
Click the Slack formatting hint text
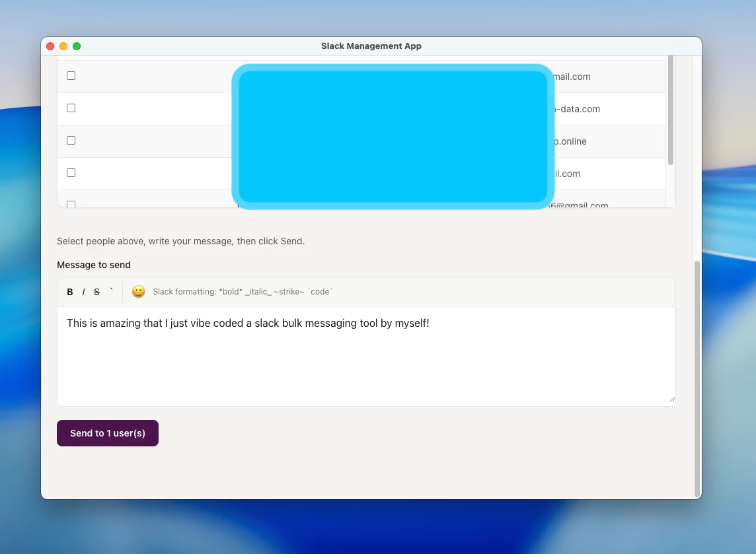point(243,291)
